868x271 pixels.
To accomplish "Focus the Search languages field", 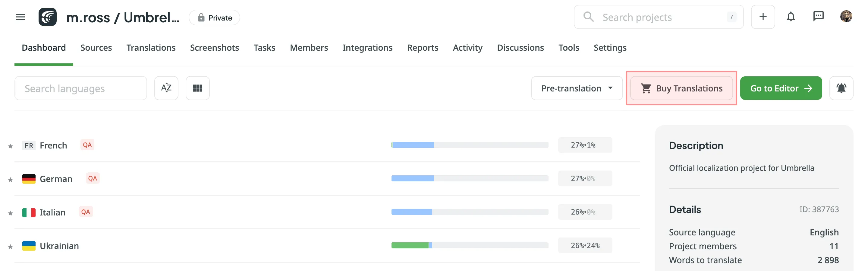I will click(x=81, y=88).
